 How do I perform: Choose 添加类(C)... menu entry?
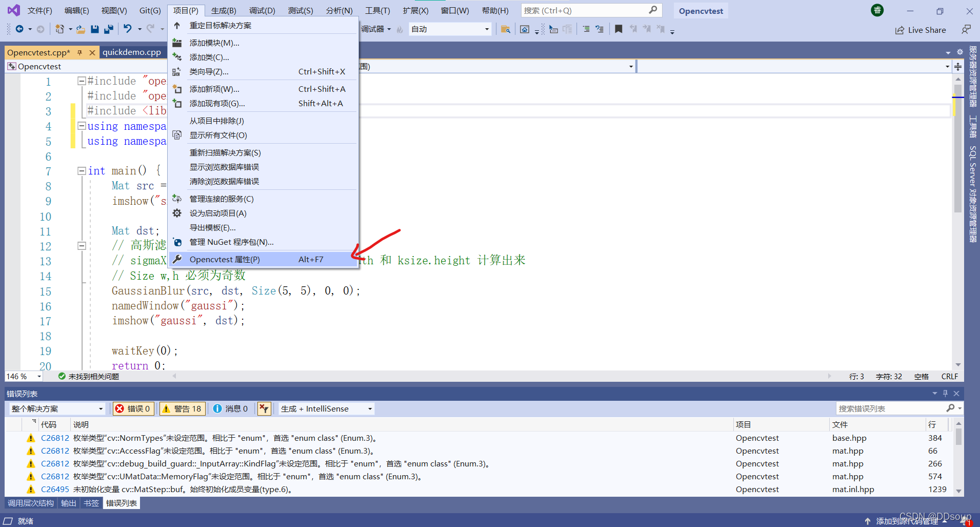(x=263, y=57)
